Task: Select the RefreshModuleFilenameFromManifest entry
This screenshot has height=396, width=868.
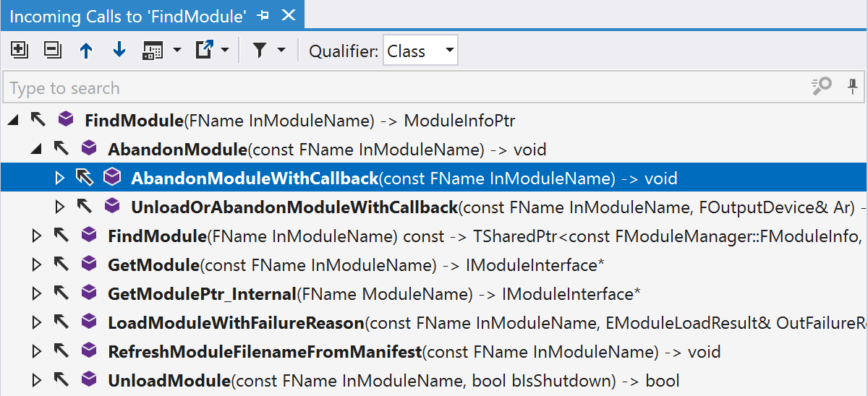Action: coord(264,352)
